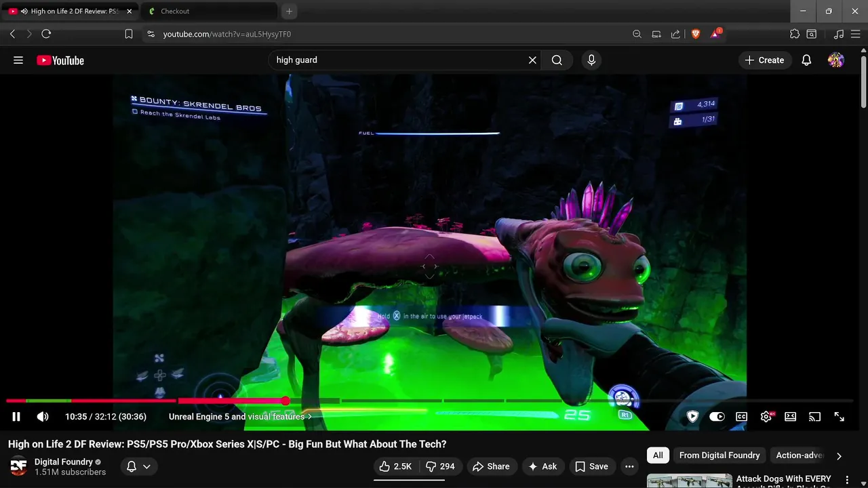This screenshot has height=488, width=868.
Task: Click the video title text
Action: tap(227, 444)
